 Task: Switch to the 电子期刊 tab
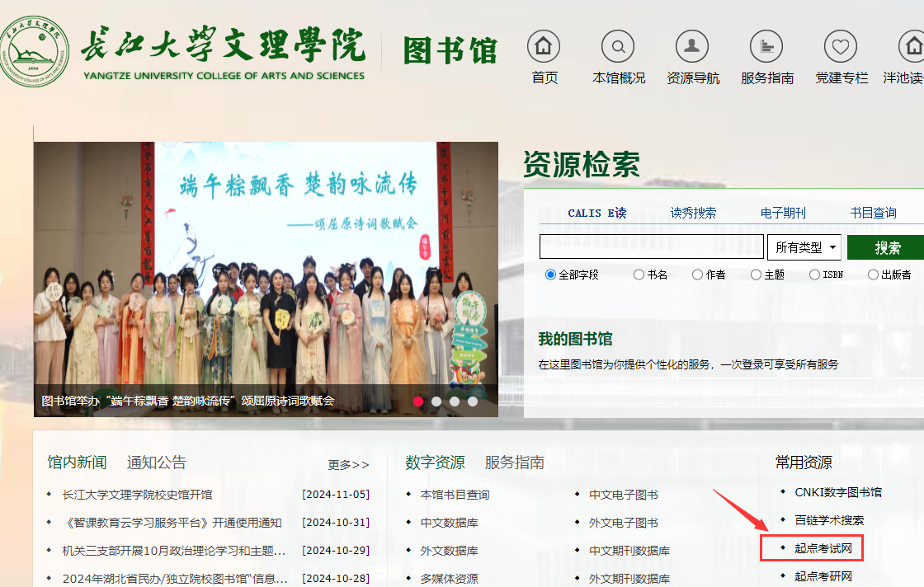tap(783, 213)
